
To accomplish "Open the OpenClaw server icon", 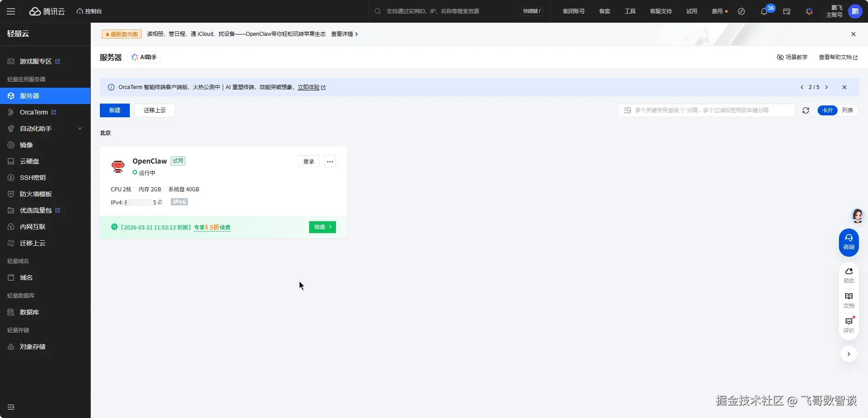I will (118, 166).
